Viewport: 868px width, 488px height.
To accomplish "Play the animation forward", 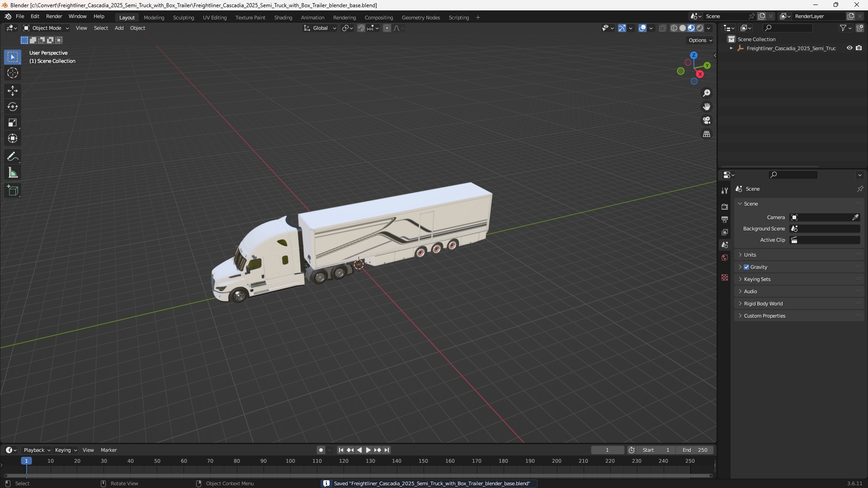I will [368, 450].
